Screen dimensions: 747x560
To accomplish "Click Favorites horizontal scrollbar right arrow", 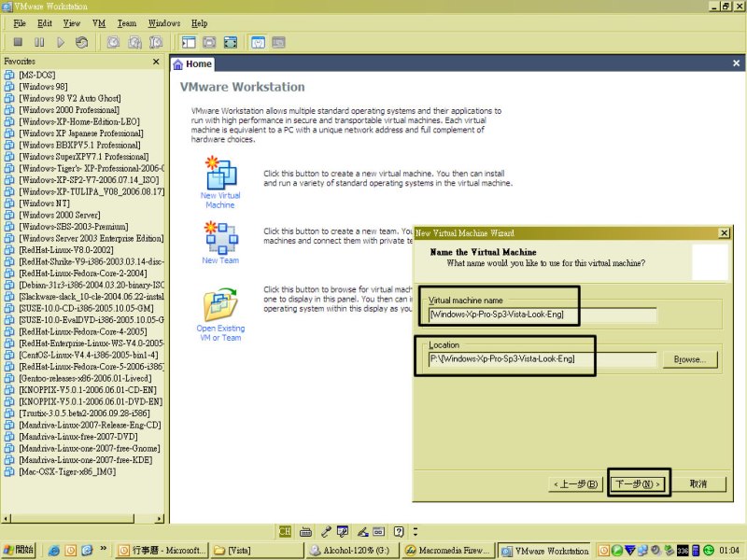I will click(x=160, y=518).
